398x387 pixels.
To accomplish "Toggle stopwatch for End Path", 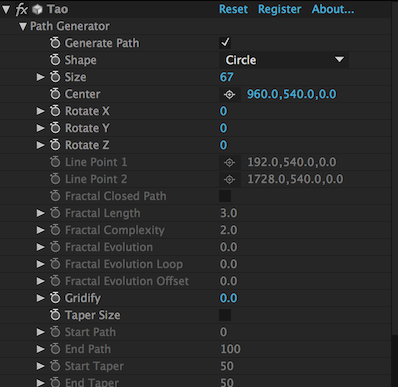I will coord(55,349).
